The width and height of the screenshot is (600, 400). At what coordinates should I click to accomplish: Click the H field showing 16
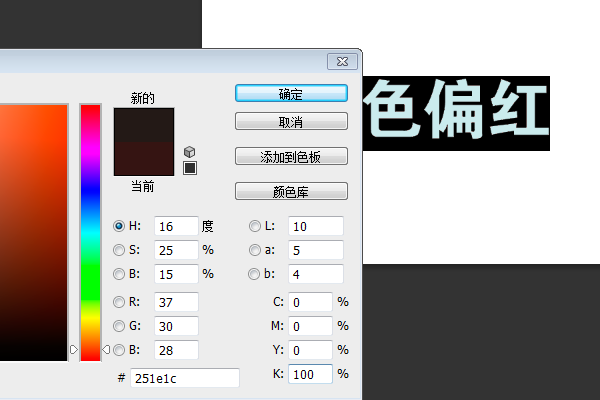click(x=176, y=226)
